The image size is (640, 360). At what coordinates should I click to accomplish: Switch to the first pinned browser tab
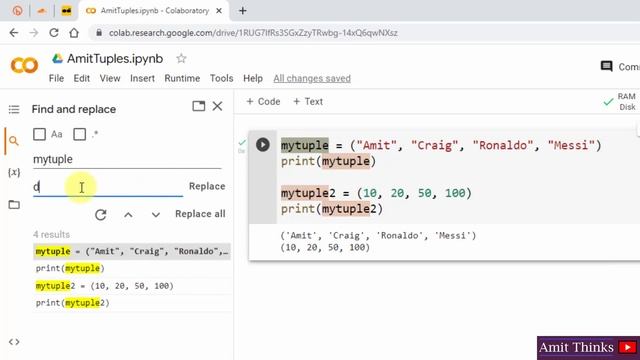tap(17, 11)
